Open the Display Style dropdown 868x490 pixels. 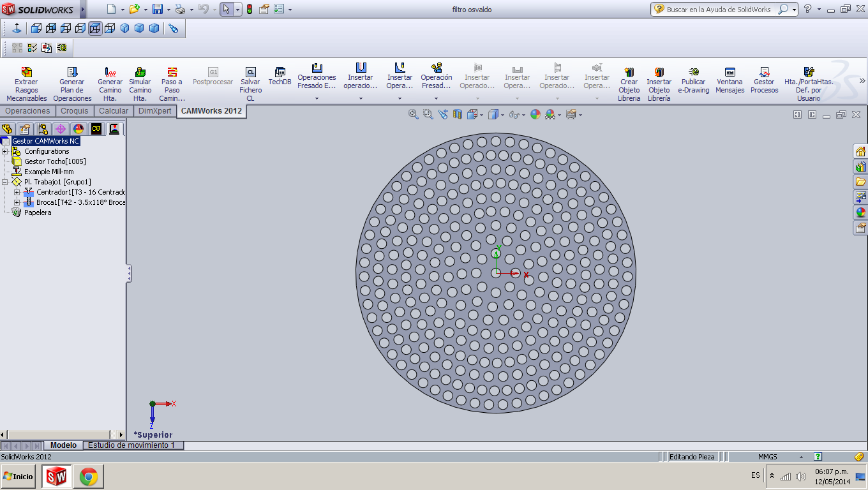[495, 114]
